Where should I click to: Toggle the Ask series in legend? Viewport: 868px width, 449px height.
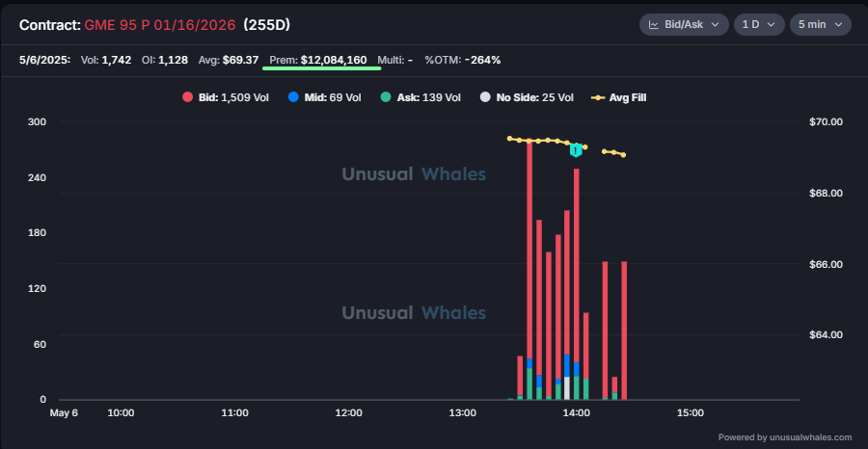click(420, 98)
